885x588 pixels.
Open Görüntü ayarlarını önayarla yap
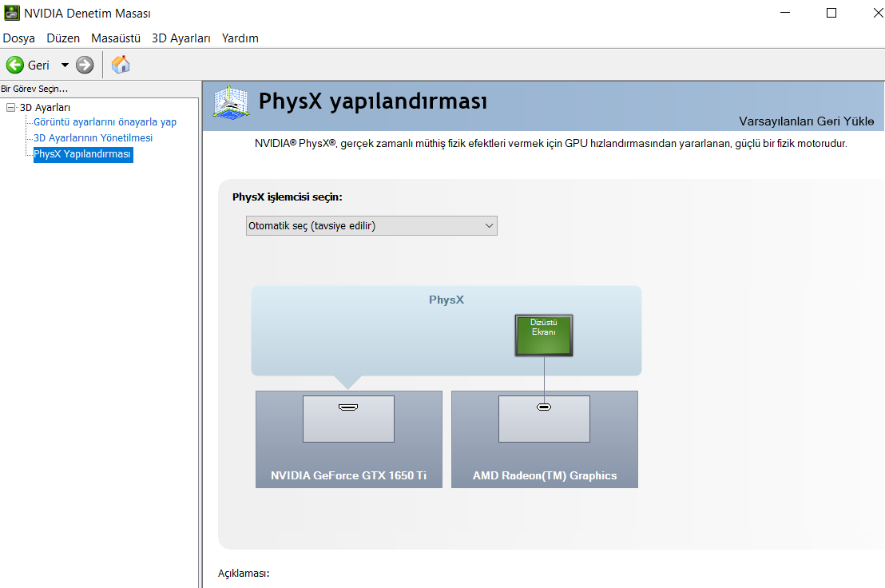click(105, 122)
